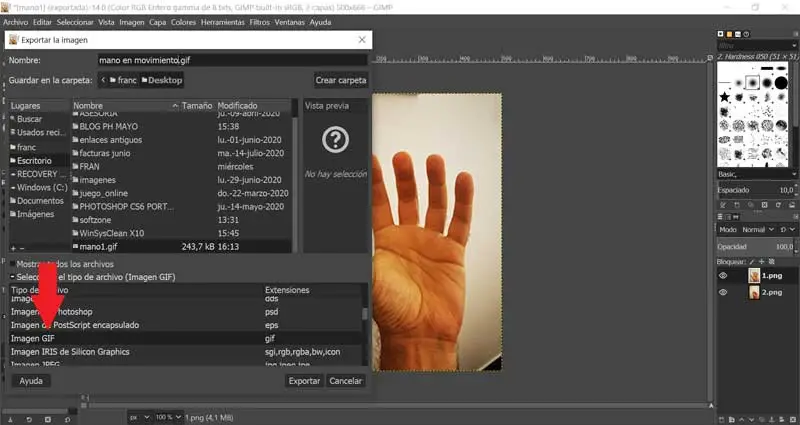Save tool preset icon at bottom left

(10, 419)
